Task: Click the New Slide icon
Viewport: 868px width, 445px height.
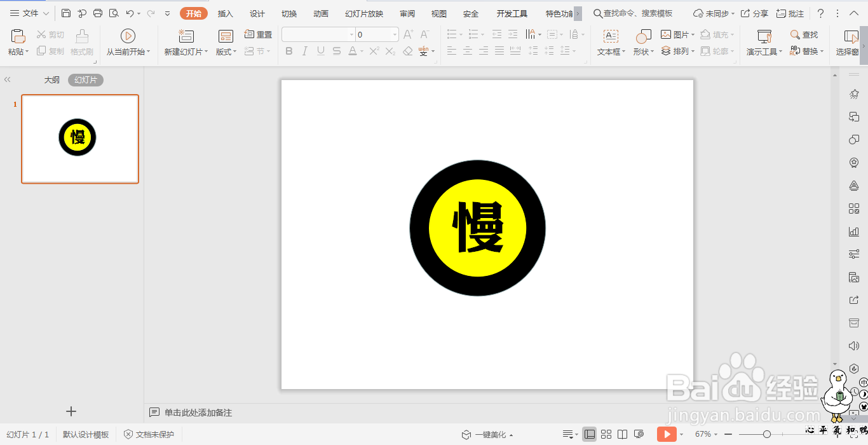Action: tap(186, 36)
